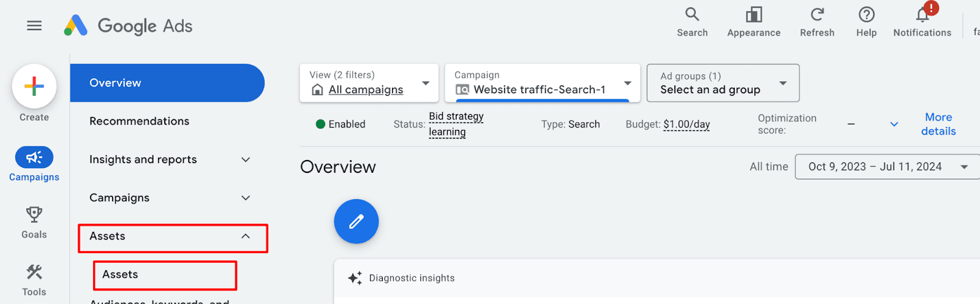Screen dimensions: 980x304
Task: Open the Ad groups dropdown
Action: 723,83
